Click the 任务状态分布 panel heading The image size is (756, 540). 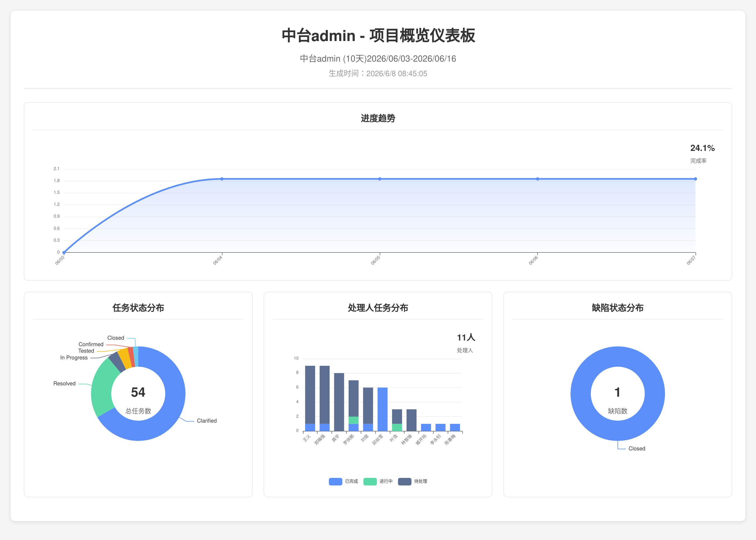point(138,308)
